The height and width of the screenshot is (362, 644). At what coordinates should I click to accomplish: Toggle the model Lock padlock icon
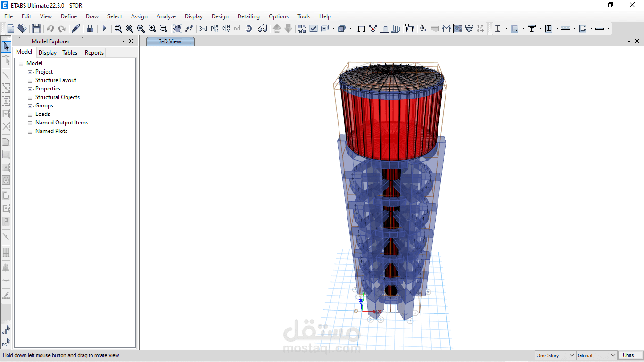(x=90, y=28)
